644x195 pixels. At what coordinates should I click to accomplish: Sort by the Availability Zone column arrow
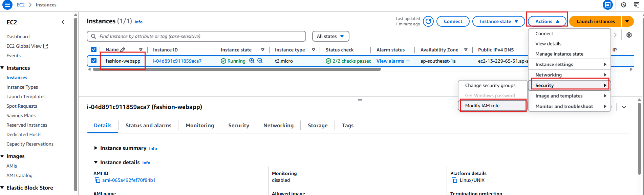point(466,50)
